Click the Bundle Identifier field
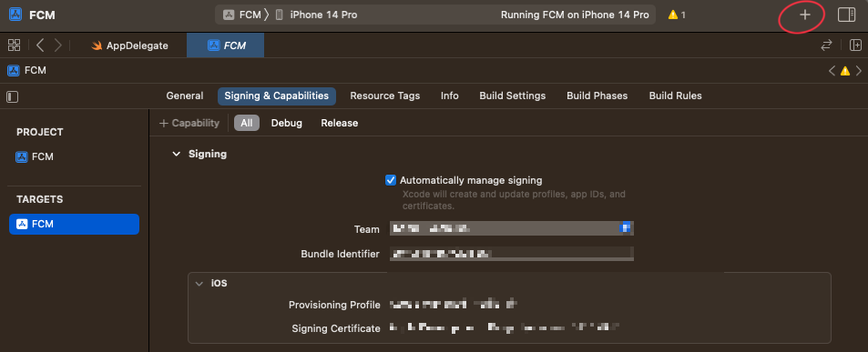The width and height of the screenshot is (868, 352). click(x=512, y=254)
